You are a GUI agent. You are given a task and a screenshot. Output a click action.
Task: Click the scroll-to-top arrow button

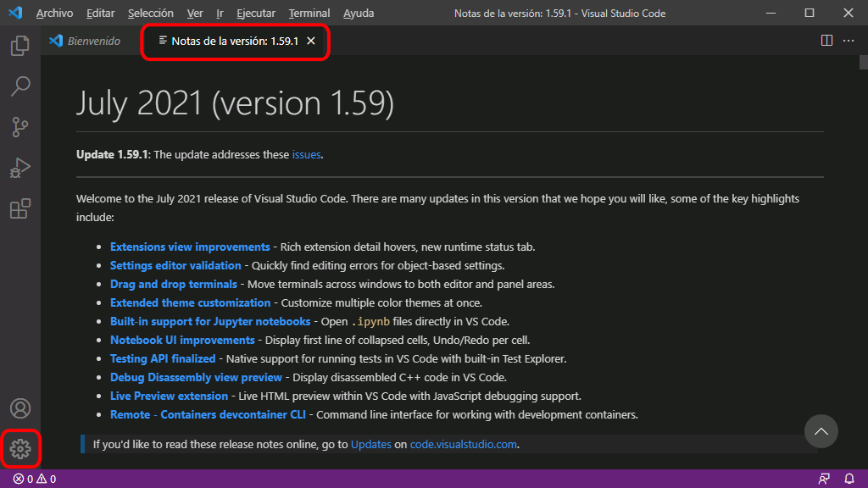click(x=821, y=431)
